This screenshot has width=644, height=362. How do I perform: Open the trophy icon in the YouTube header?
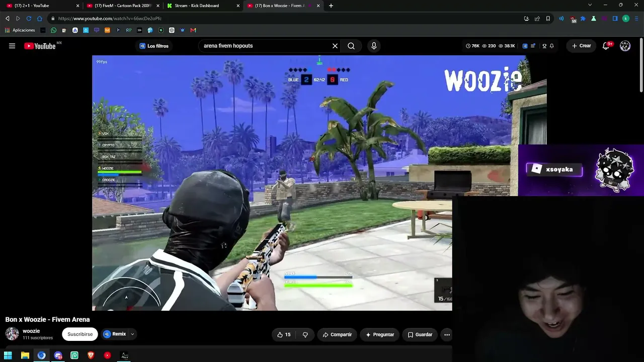[544, 46]
